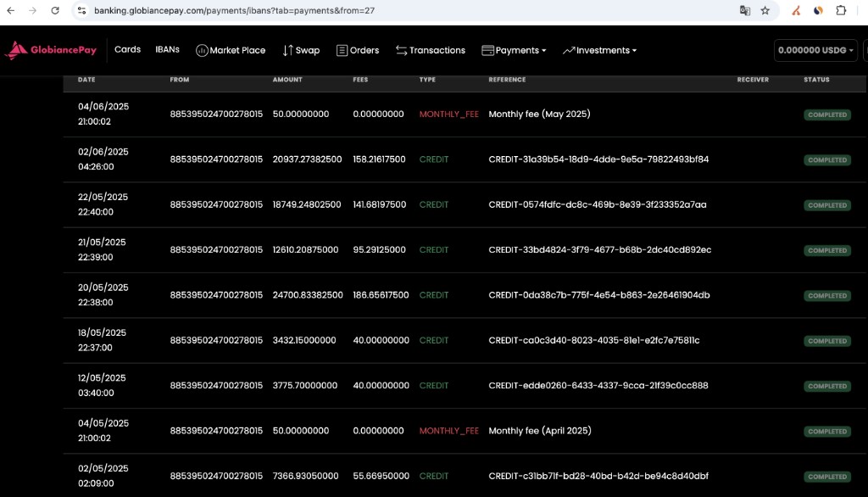Click the Monthly fee (May 2025) reference
Screen dimensions: 868x497
[x=539, y=114]
